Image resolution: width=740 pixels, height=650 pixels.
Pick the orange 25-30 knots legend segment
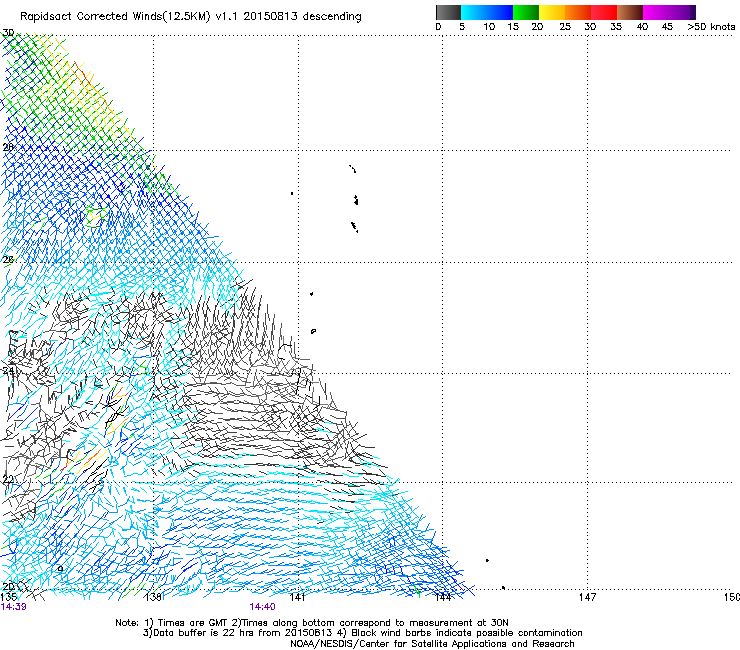tap(578, 12)
